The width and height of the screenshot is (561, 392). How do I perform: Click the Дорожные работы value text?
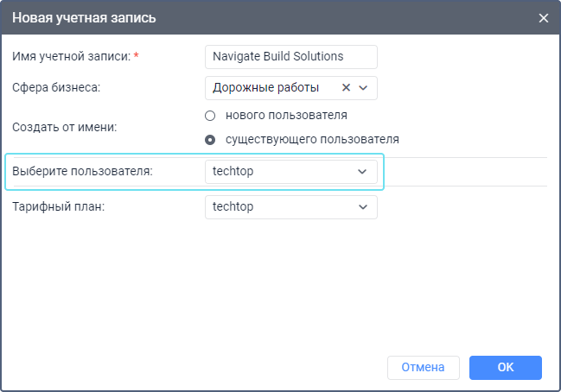[266, 87]
